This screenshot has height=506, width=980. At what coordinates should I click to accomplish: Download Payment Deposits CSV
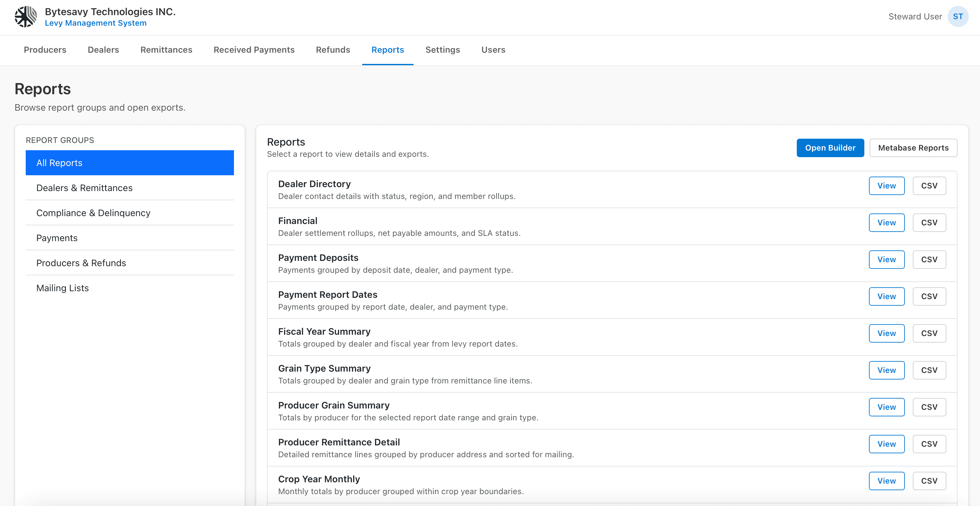tap(929, 260)
